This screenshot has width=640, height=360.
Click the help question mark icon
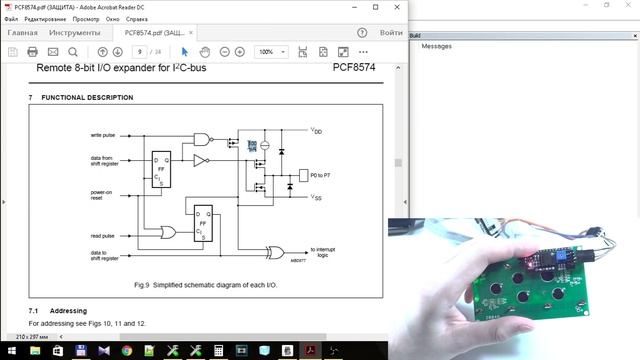[362, 33]
